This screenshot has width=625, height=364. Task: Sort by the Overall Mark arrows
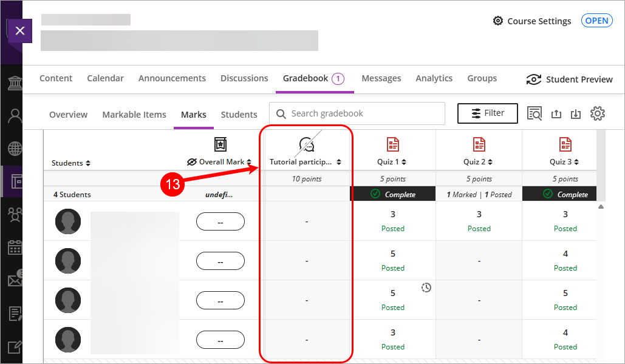(x=249, y=162)
